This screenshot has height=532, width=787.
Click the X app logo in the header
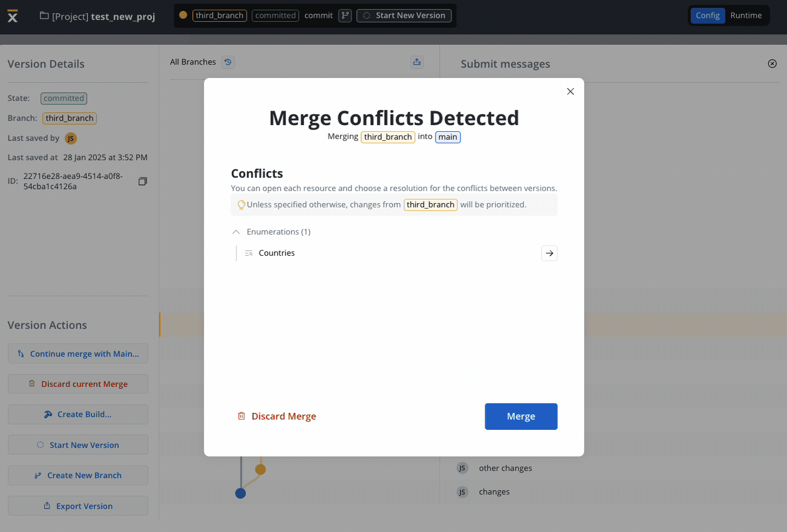13,16
